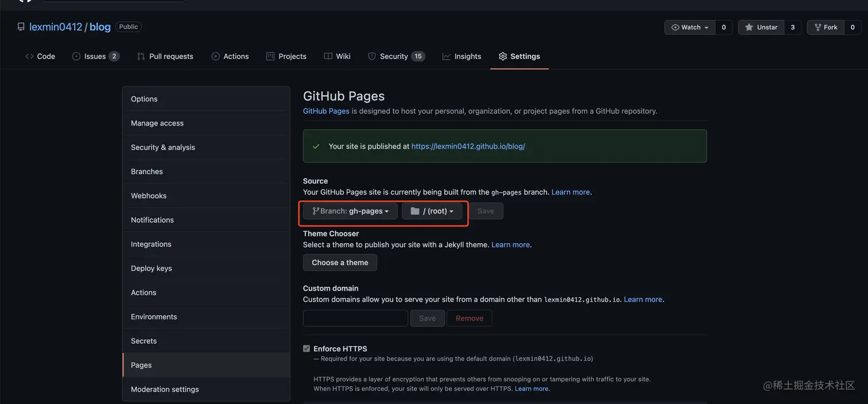This screenshot has height=404, width=868.
Task: Open Integrations settings
Action: click(x=206, y=244)
